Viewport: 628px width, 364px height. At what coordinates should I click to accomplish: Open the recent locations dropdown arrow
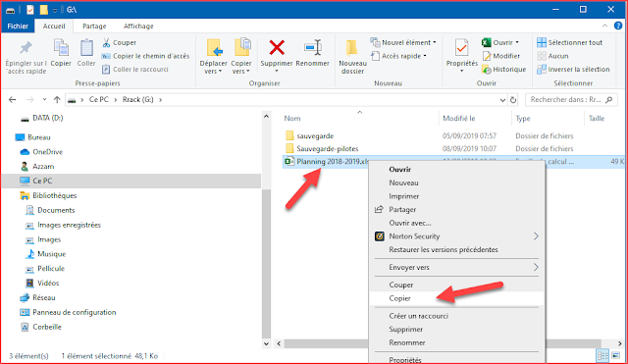[x=44, y=100]
